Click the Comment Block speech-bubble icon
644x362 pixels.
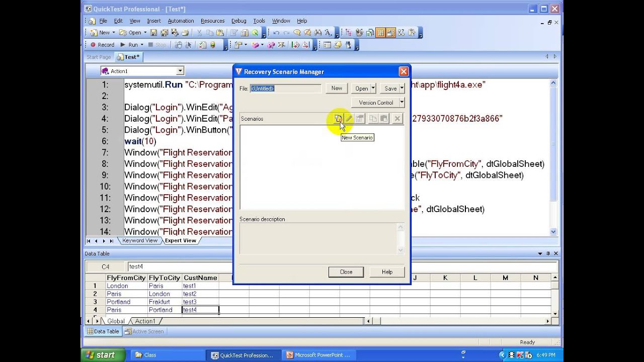(297, 33)
